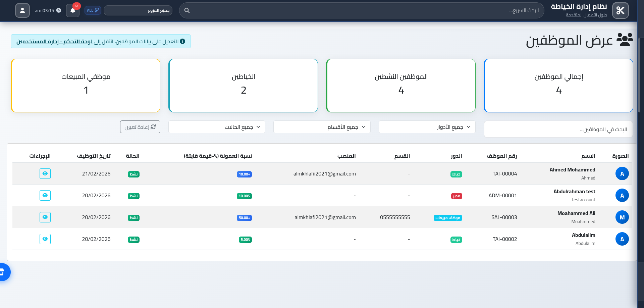This screenshot has height=308, width=644.
Task: Click the eye icon for Abdulrahman test
Action: point(45,195)
